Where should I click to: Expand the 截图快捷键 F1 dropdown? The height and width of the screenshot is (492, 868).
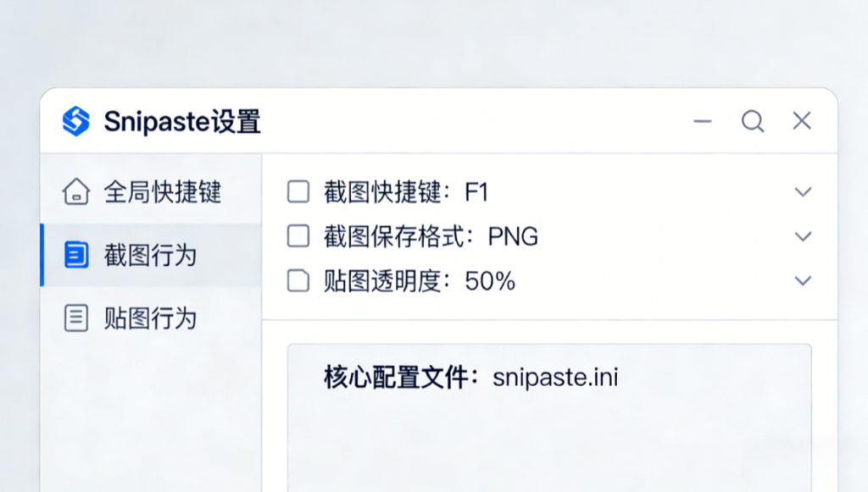802,191
